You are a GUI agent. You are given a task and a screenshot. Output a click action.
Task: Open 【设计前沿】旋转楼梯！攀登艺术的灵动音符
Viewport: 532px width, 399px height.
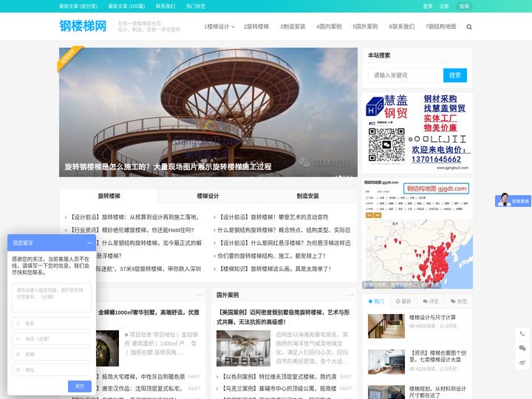(x=273, y=217)
